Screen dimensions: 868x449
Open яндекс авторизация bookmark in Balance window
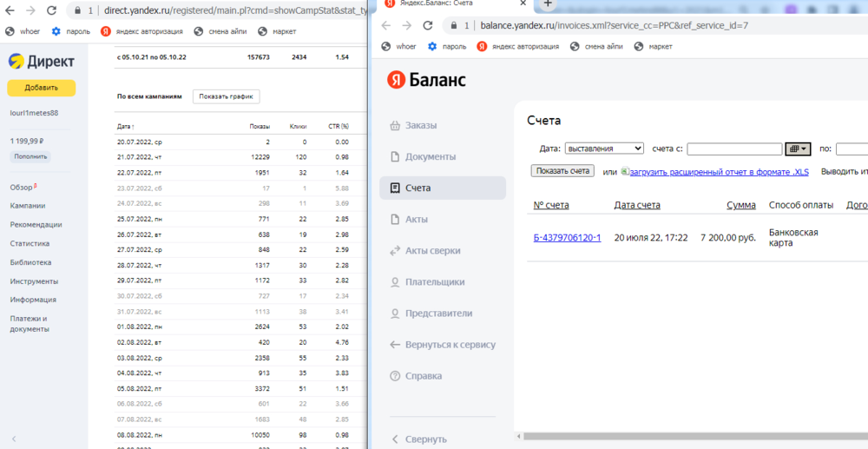coord(518,47)
